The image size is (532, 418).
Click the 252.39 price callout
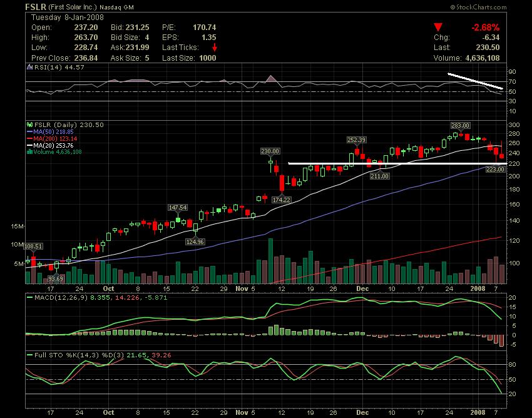pos(356,140)
